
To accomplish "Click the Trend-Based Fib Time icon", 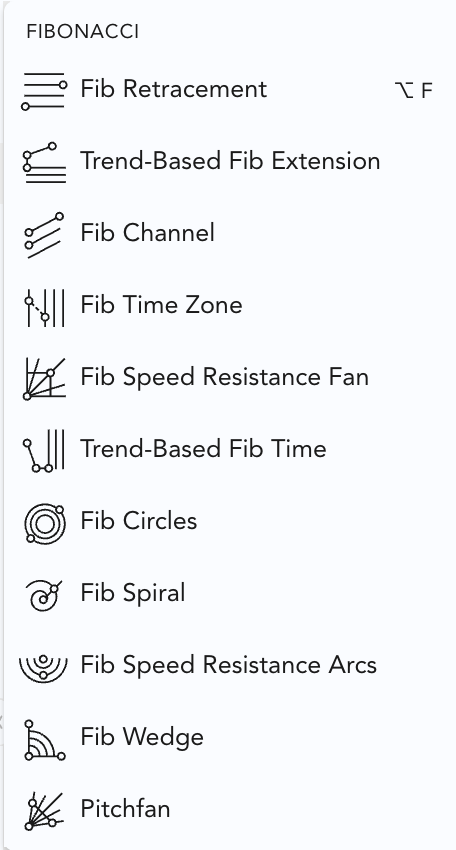I will [x=44, y=450].
